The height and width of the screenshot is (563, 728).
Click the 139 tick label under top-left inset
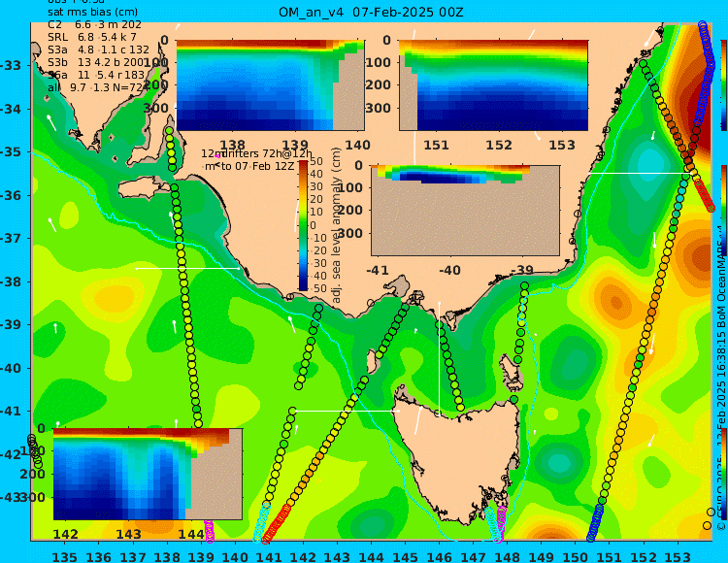(x=295, y=146)
